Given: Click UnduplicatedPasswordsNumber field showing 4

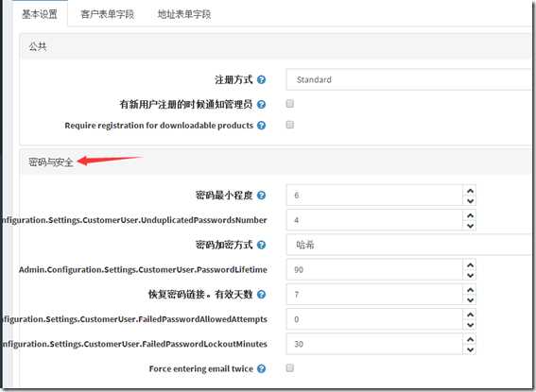Looking at the screenshot, I should point(374,220).
